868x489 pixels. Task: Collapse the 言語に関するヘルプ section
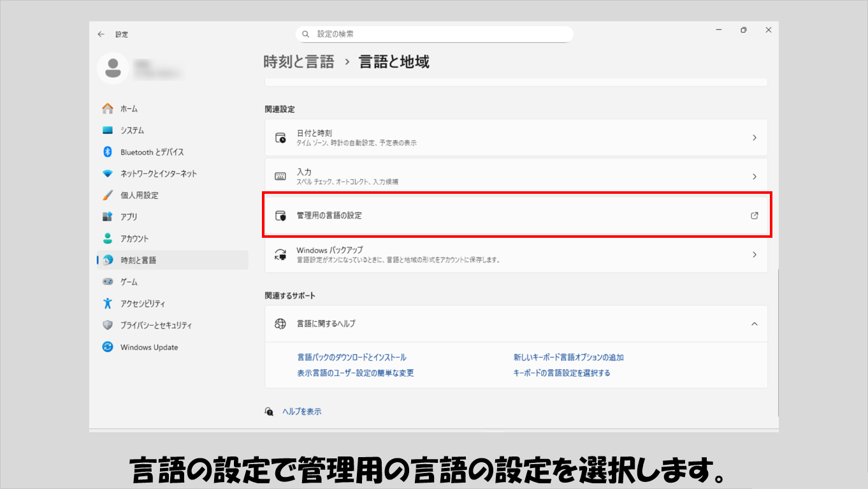click(x=755, y=324)
